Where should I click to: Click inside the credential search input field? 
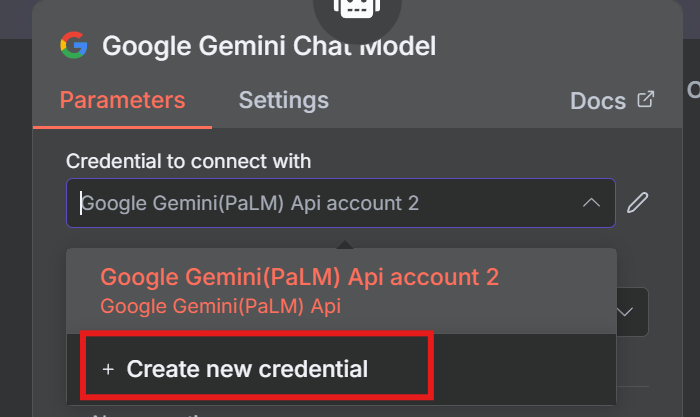[x=320, y=203]
